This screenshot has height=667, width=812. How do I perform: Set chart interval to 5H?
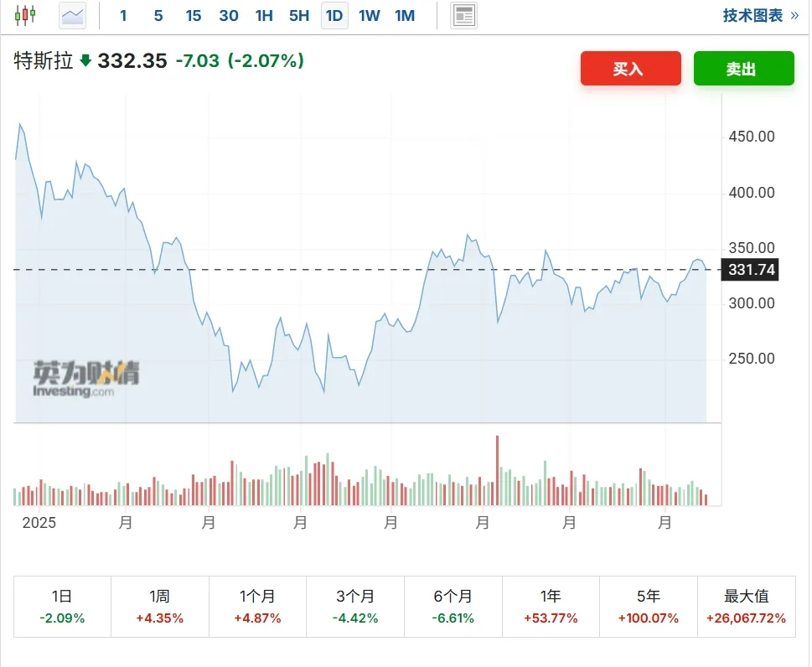(x=299, y=15)
